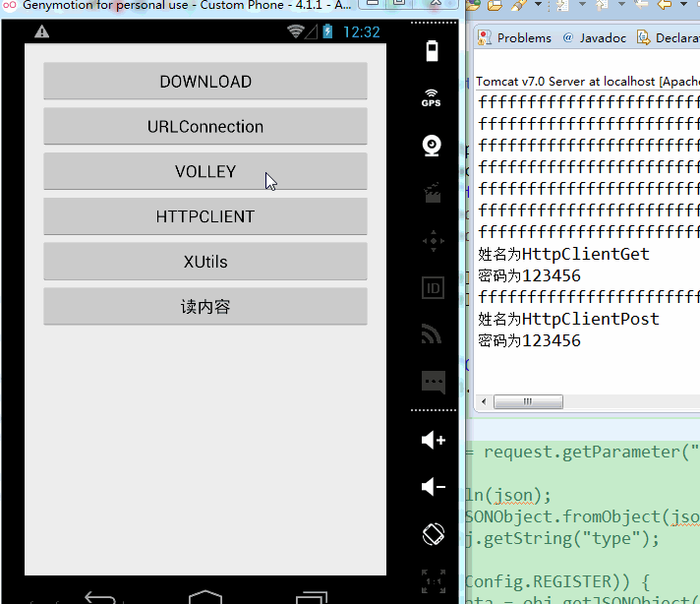Click the 12:32 clock in status bar
The height and width of the screenshot is (604, 700).
pyautogui.click(x=361, y=32)
